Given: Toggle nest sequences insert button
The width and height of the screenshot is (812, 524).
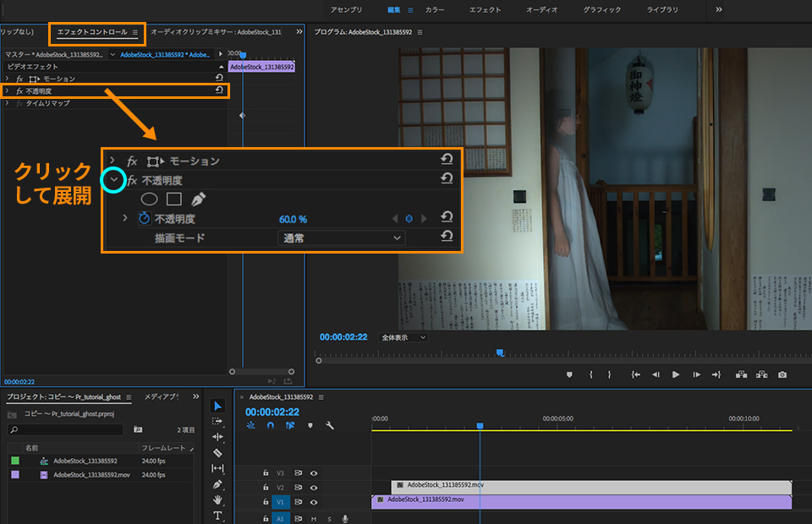Looking at the screenshot, I should point(250,426).
